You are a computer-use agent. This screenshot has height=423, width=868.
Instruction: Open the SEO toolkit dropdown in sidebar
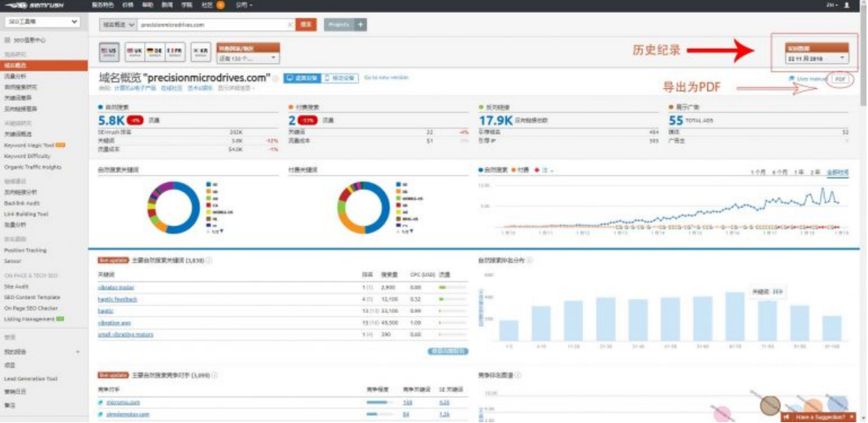pyautogui.click(x=43, y=22)
